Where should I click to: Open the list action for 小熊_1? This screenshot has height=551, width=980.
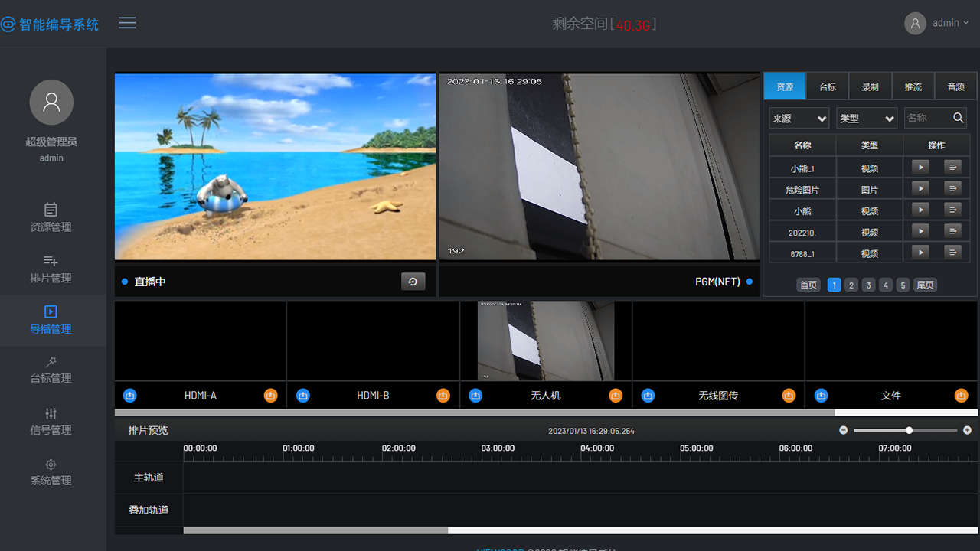coord(953,166)
